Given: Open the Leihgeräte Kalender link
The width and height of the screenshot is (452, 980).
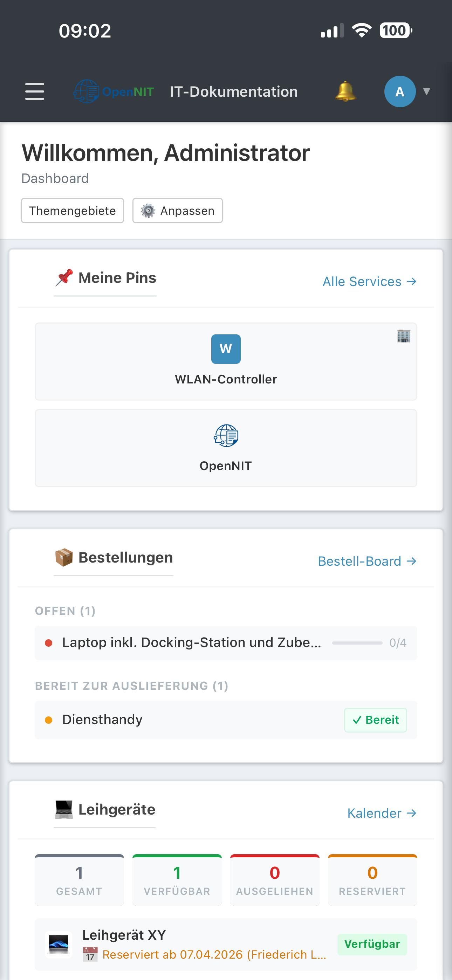Looking at the screenshot, I should pyautogui.click(x=382, y=813).
